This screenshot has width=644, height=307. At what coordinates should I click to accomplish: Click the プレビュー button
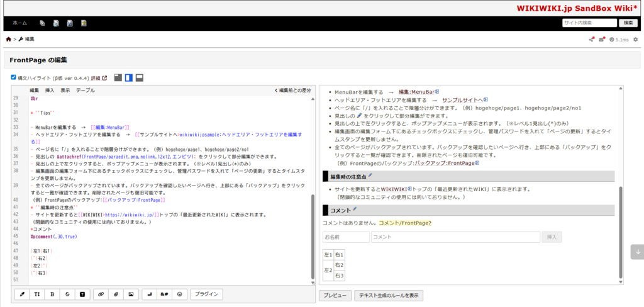335,295
